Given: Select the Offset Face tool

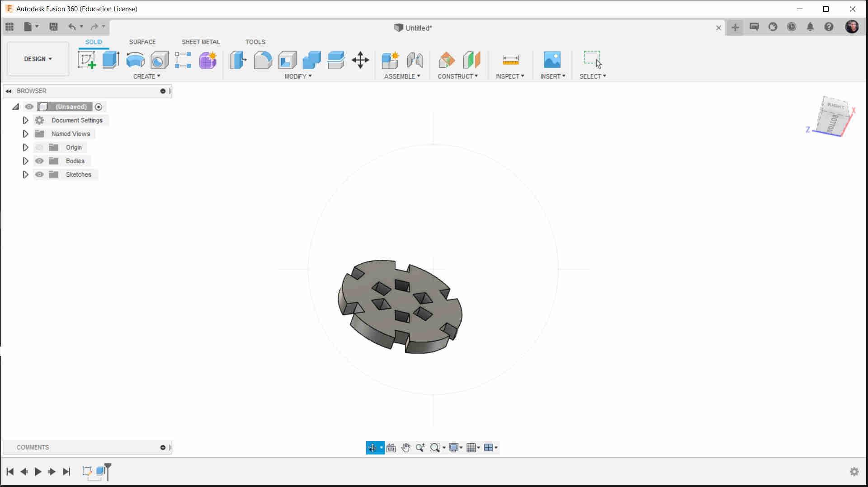Looking at the screenshot, I should coord(336,60).
